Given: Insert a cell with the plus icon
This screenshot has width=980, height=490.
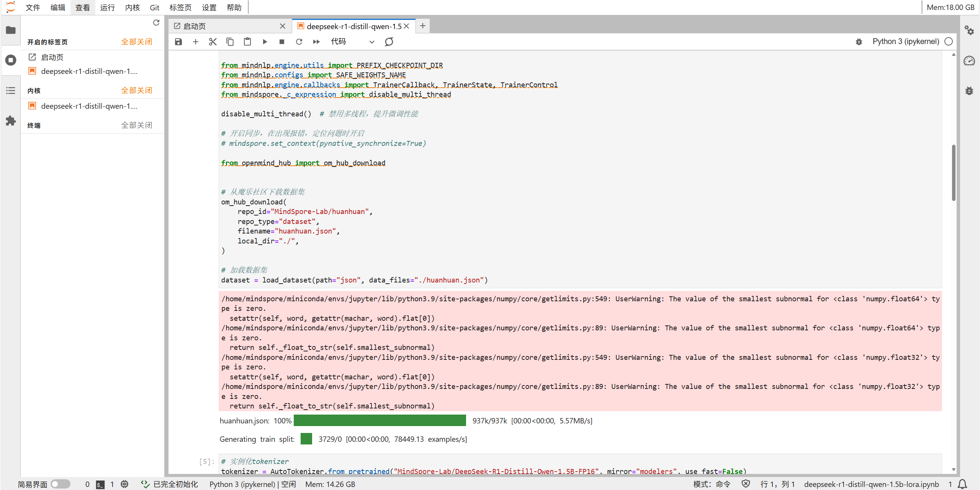Looking at the screenshot, I should coord(195,42).
